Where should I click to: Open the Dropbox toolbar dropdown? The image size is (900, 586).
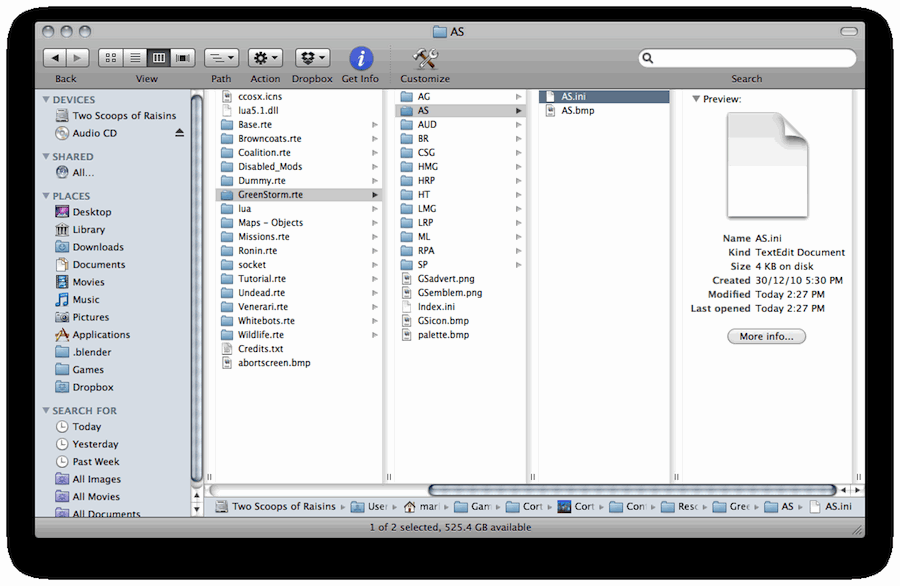click(312, 59)
